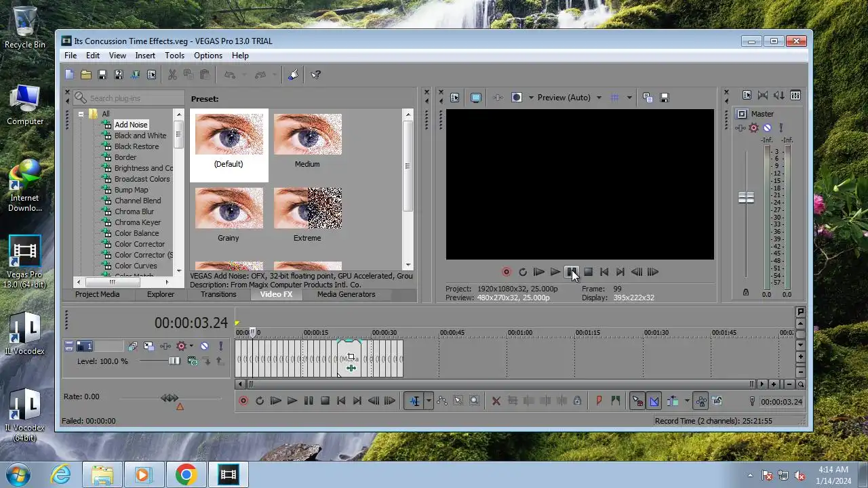Open Split Screen View dropdown arrow
Viewport: 868px width, 488px height.
pos(531,98)
